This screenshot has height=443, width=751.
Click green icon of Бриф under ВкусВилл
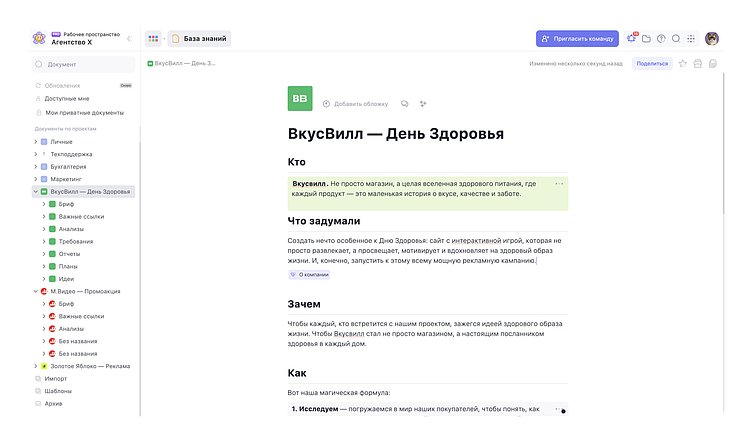[x=52, y=204]
